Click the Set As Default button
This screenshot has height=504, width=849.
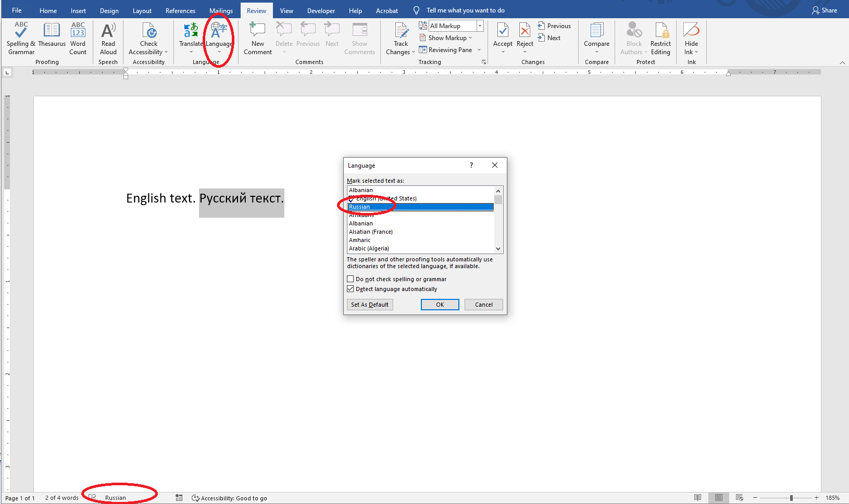[x=370, y=305]
